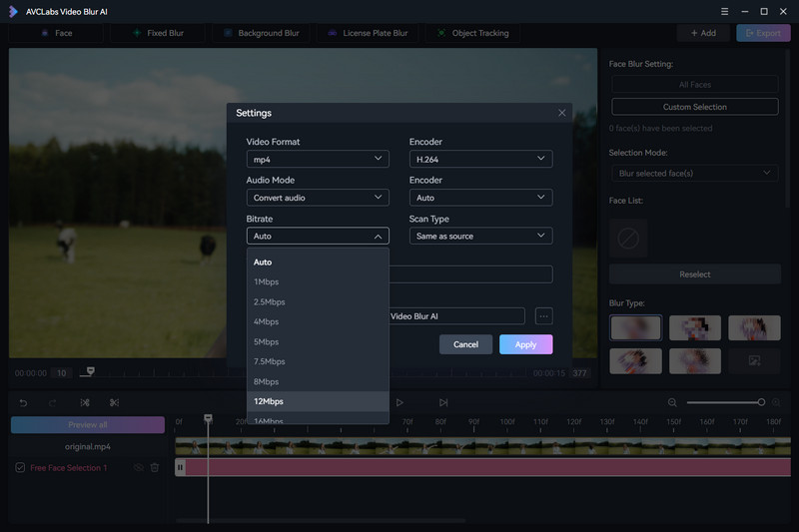Choose 1Mbps bitrate option
The height and width of the screenshot is (532, 799).
click(318, 281)
